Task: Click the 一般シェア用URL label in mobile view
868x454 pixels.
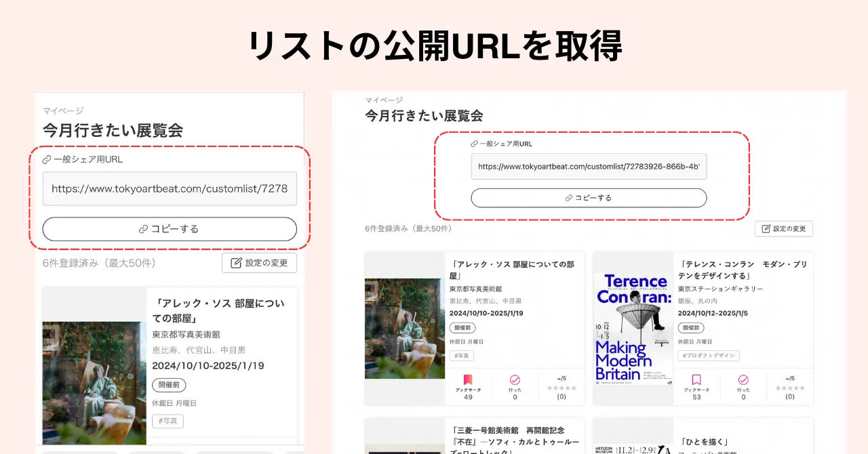Action: point(83,160)
